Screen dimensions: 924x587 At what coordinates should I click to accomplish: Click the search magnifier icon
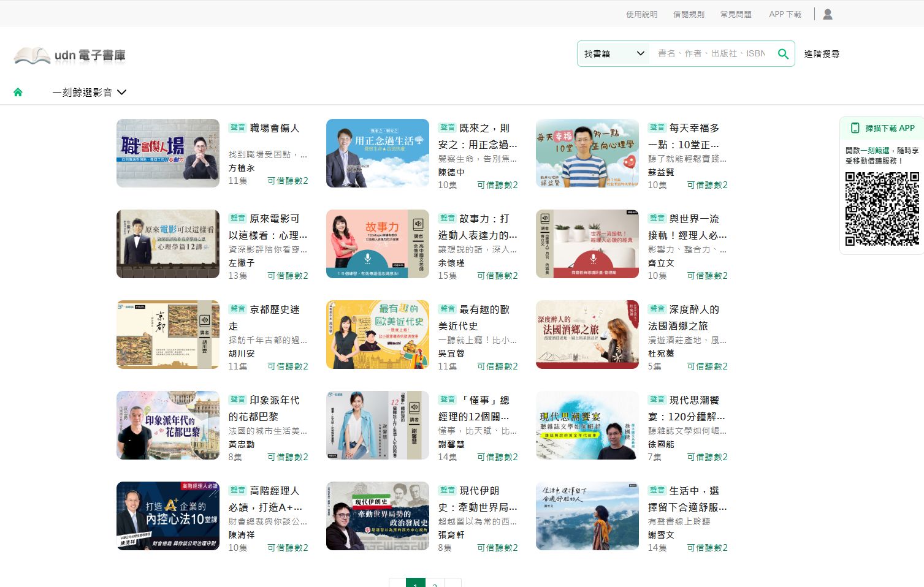coord(783,54)
